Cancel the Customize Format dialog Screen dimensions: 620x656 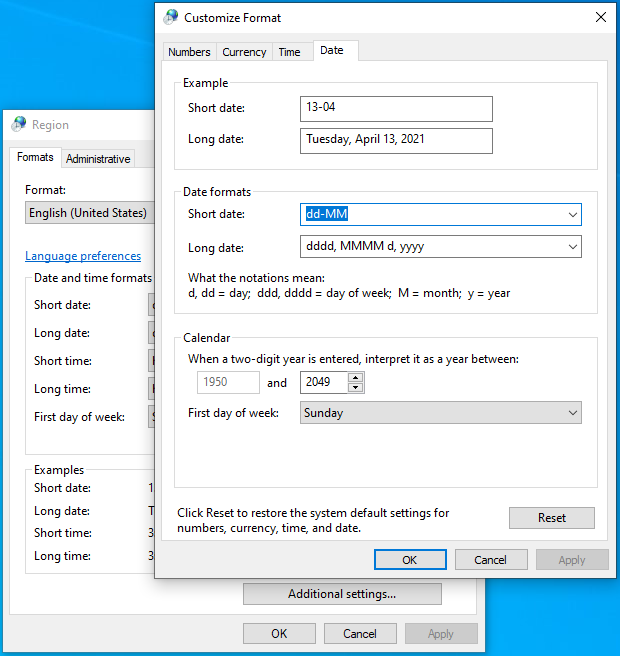click(x=491, y=560)
